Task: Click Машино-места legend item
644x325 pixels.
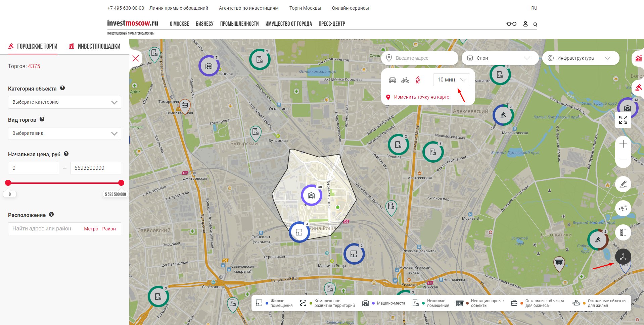Action: click(384, 303)
